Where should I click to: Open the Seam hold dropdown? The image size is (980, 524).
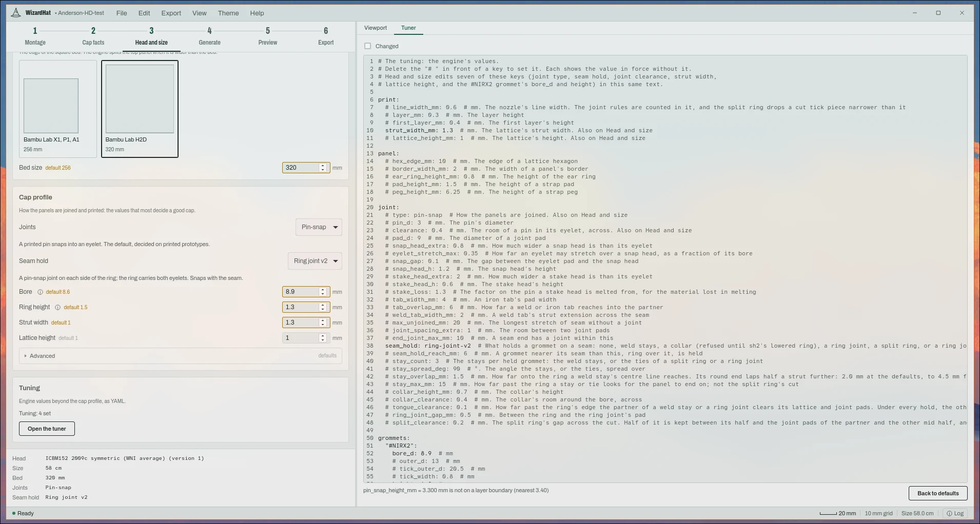click(x=315, y=261)
